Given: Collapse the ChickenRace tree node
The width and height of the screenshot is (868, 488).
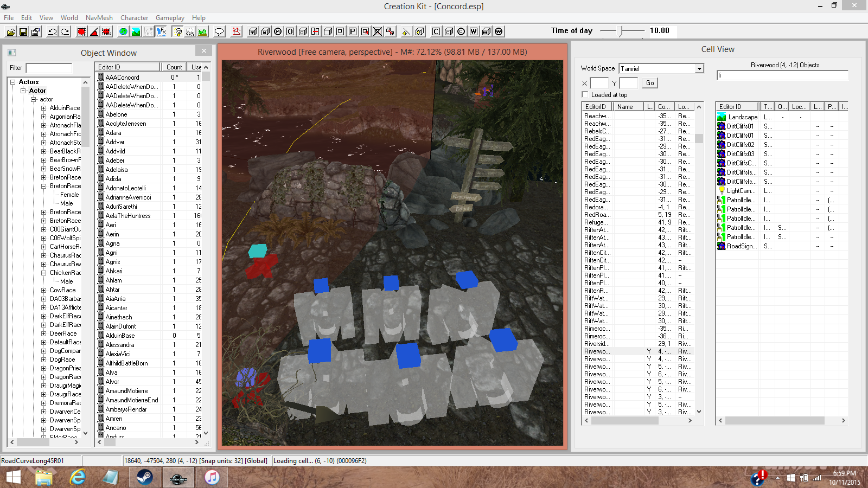Looking at the screenshot, I should coord(44,273).
